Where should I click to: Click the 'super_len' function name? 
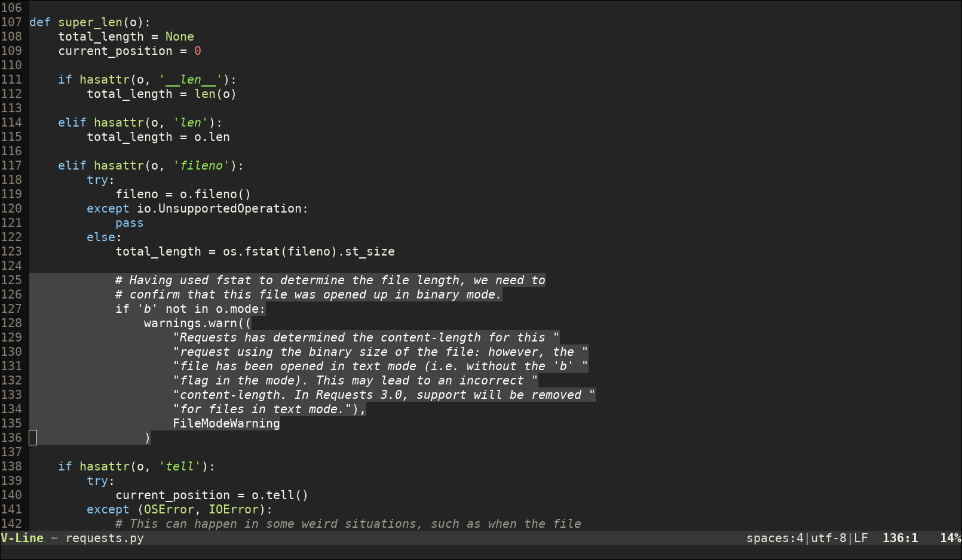[90, 22]
